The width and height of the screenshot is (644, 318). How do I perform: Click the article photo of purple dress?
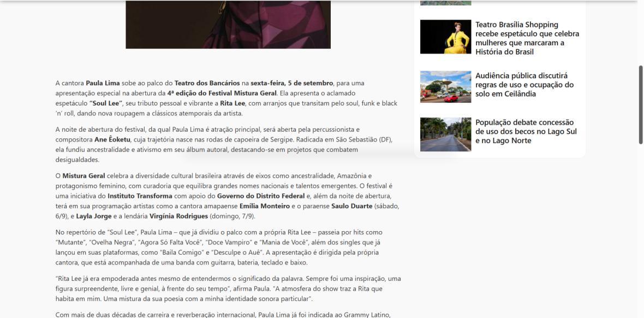228,24
